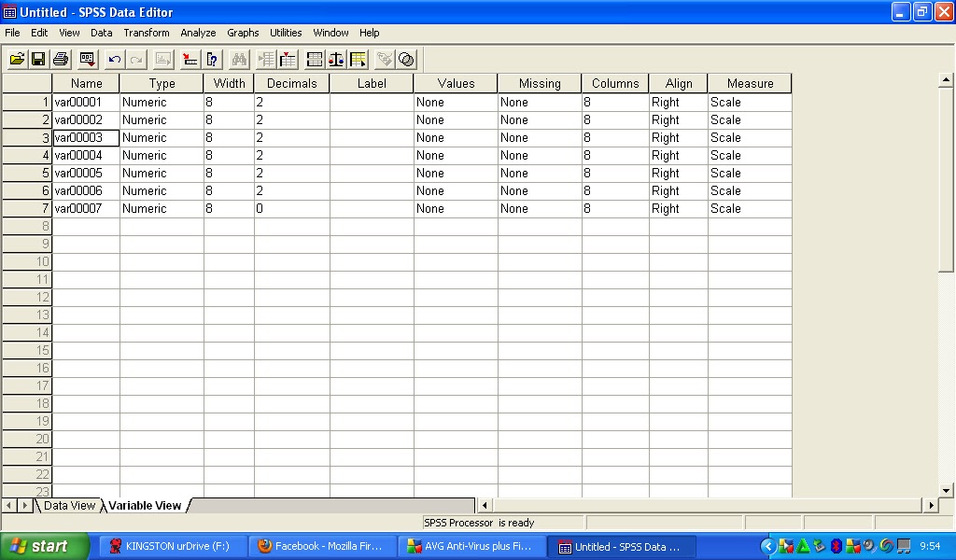Open the View menu
The image size is (956, 560).
69,33
